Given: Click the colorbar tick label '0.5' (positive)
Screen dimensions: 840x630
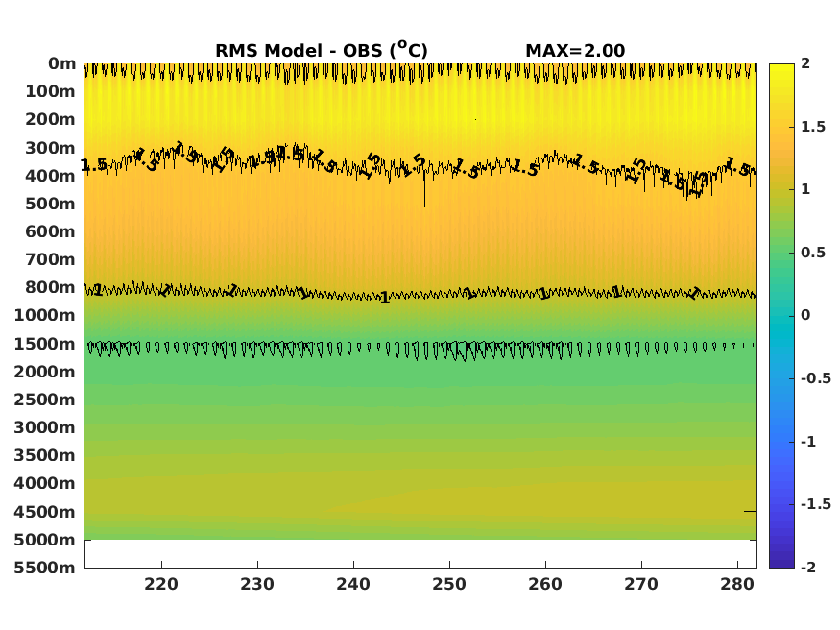Looking at the screenshot, I should (x=813, y=253).
